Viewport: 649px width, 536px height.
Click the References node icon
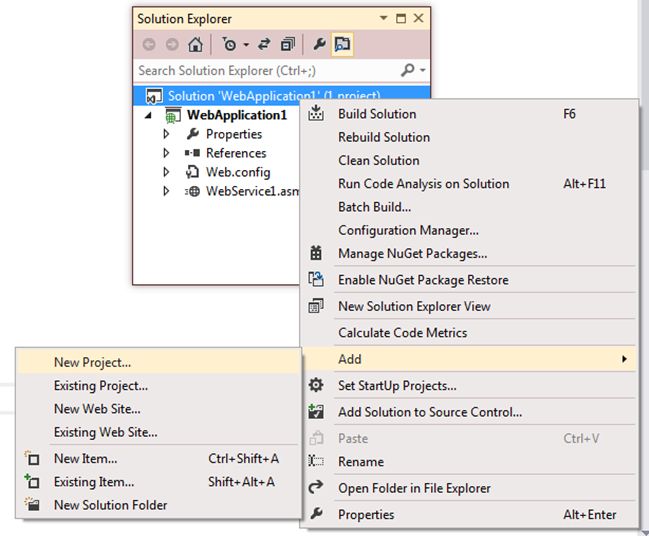coord(192,153)
